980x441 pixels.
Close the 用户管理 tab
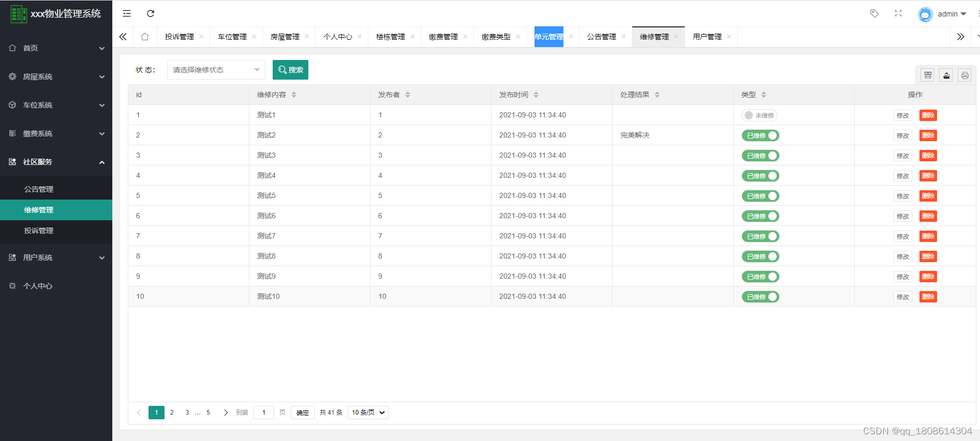click(729, 36)
